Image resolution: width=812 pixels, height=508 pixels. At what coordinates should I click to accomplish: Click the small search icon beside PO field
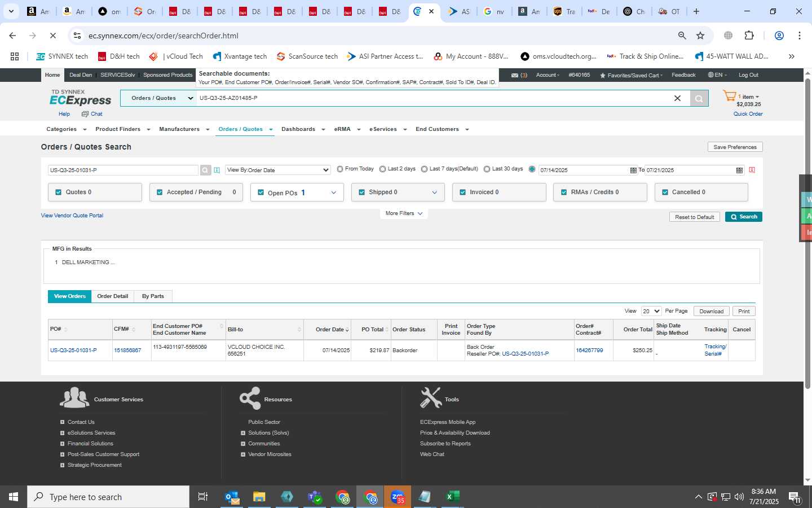tap(205, 170)
